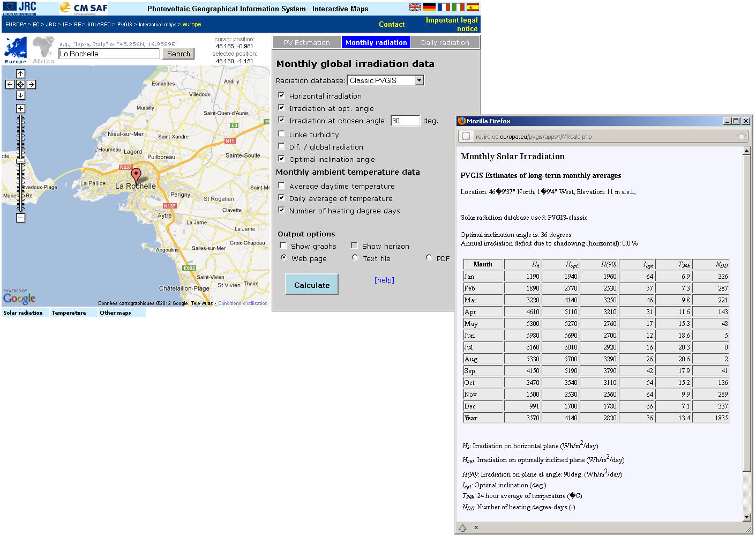Open the Monthly radiation tab

click(x=376, y=42)
